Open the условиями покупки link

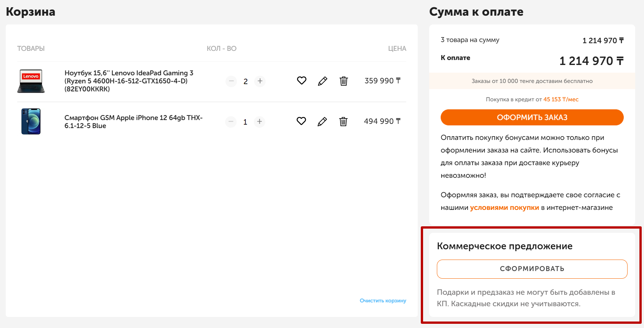click(x=504, y=208)
